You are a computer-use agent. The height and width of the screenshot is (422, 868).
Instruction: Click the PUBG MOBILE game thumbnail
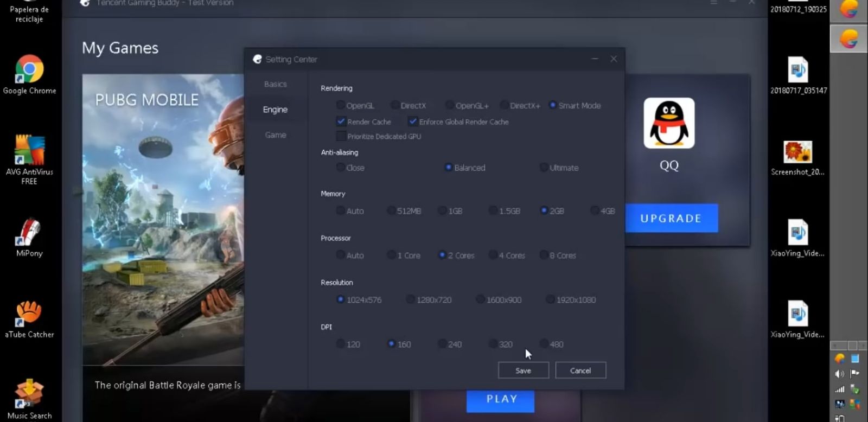point(163,217)
